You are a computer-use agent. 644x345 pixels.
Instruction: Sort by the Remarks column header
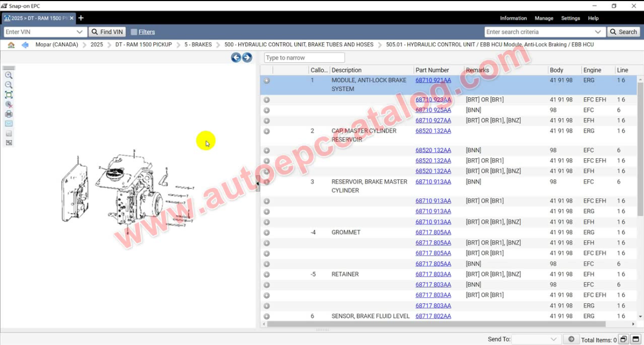477,70
